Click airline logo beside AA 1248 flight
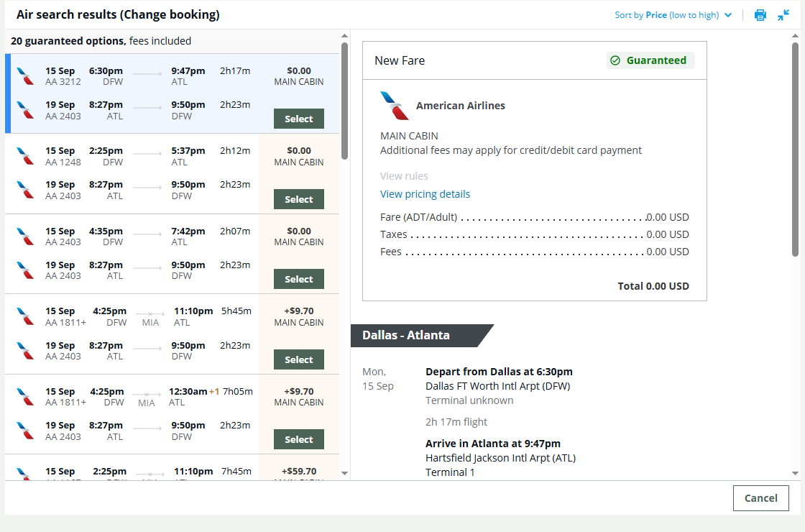The height and width of the screenshot is (532, 805). 25,156
